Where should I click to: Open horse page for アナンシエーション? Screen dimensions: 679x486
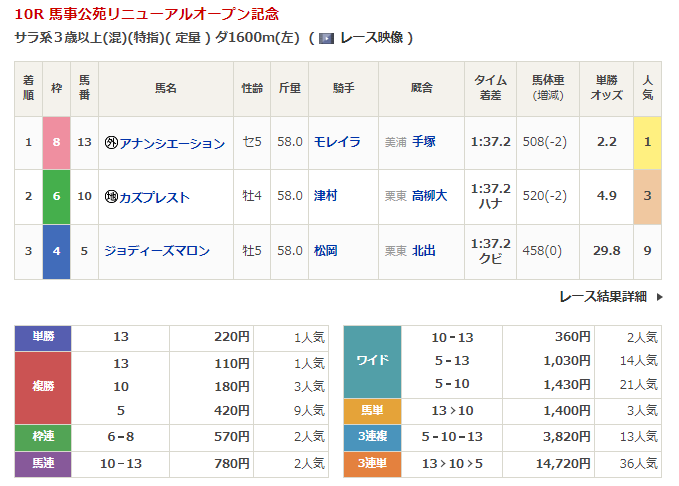172,143
